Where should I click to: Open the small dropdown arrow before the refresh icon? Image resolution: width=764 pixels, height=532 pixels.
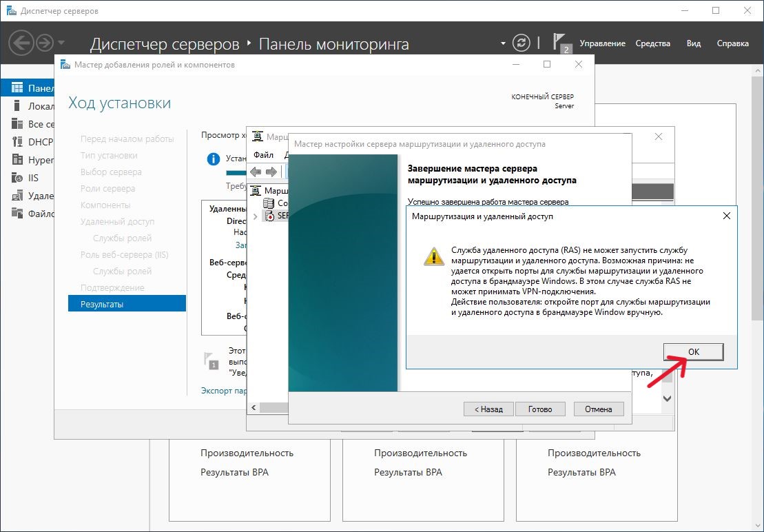point(503,43)
